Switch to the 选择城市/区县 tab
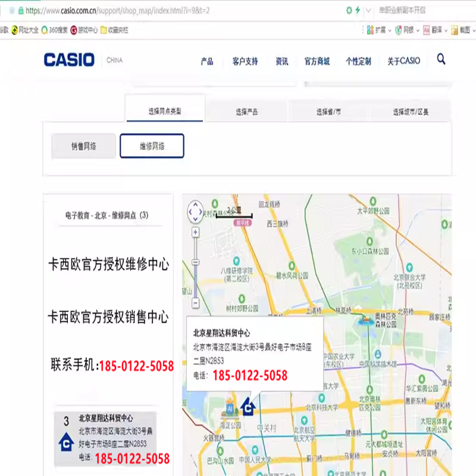Screen dimensions: 476x476 (411, 112)
